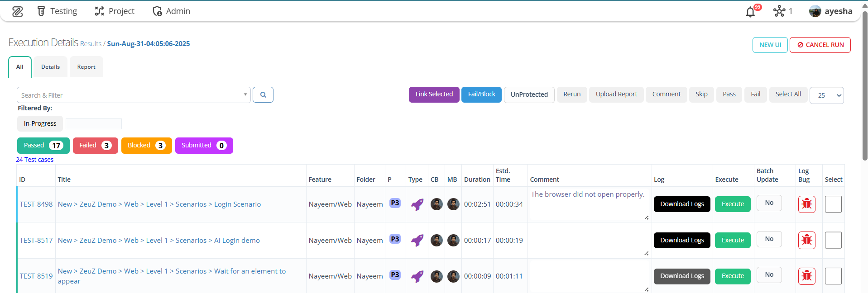Switch to the Details tab

50,67
